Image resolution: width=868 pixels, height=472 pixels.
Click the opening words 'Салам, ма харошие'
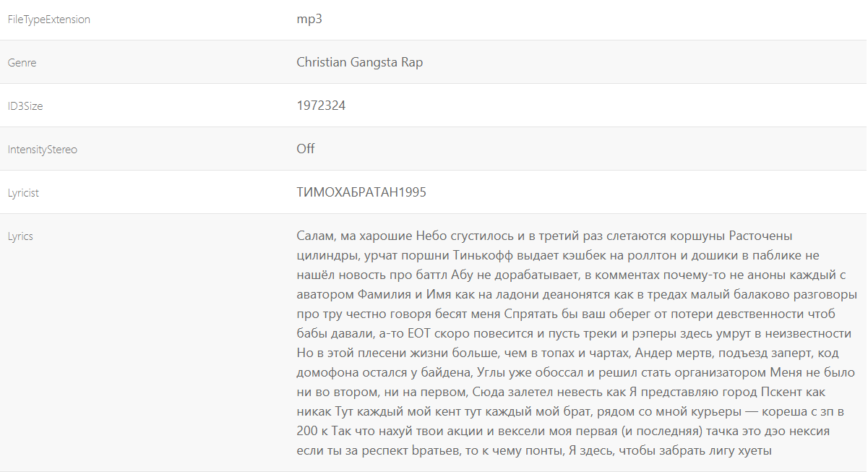point(354,236)
